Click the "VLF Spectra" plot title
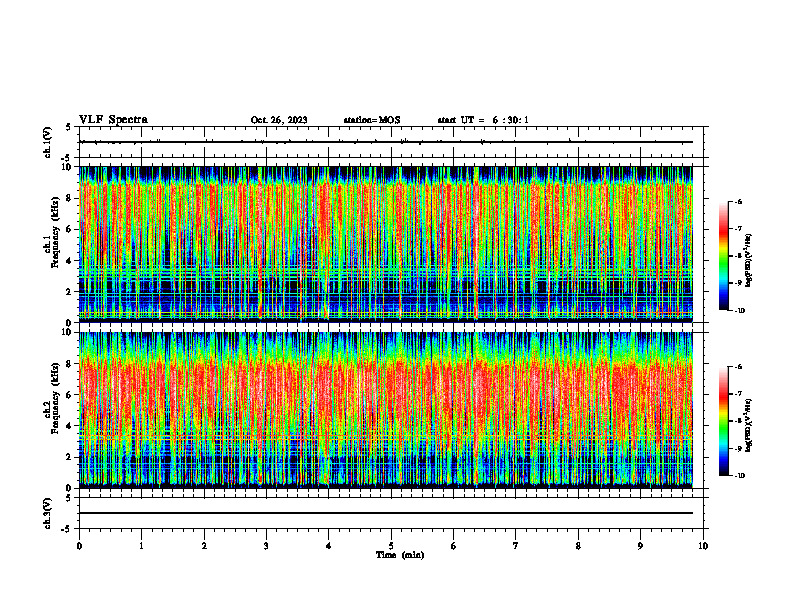The image size is (792, 612). point(113,120)
